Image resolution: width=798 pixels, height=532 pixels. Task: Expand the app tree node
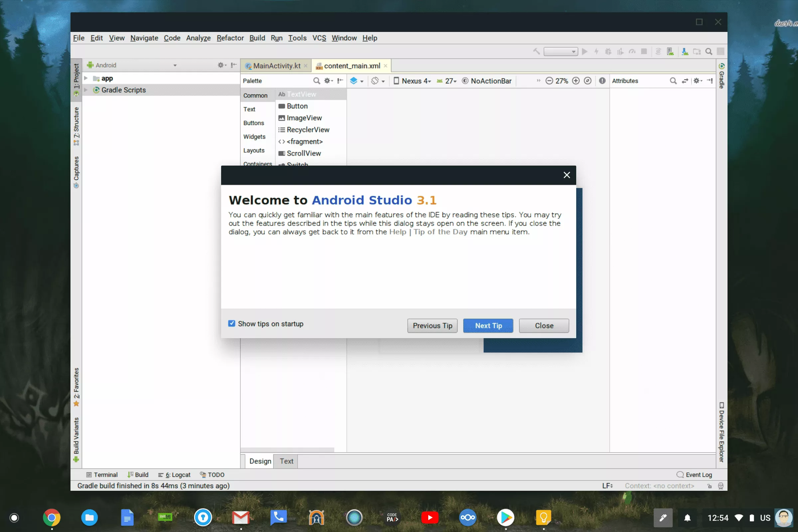pos(86,78)
